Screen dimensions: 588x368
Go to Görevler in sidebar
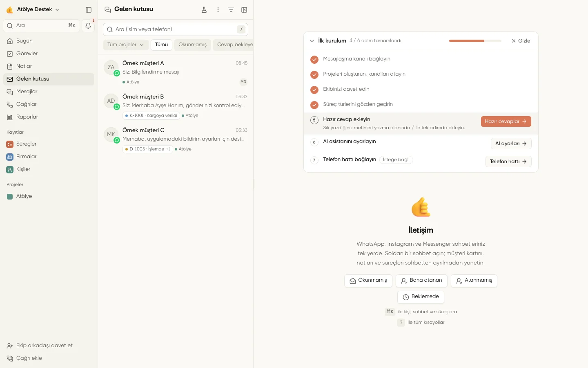point(49,54)
